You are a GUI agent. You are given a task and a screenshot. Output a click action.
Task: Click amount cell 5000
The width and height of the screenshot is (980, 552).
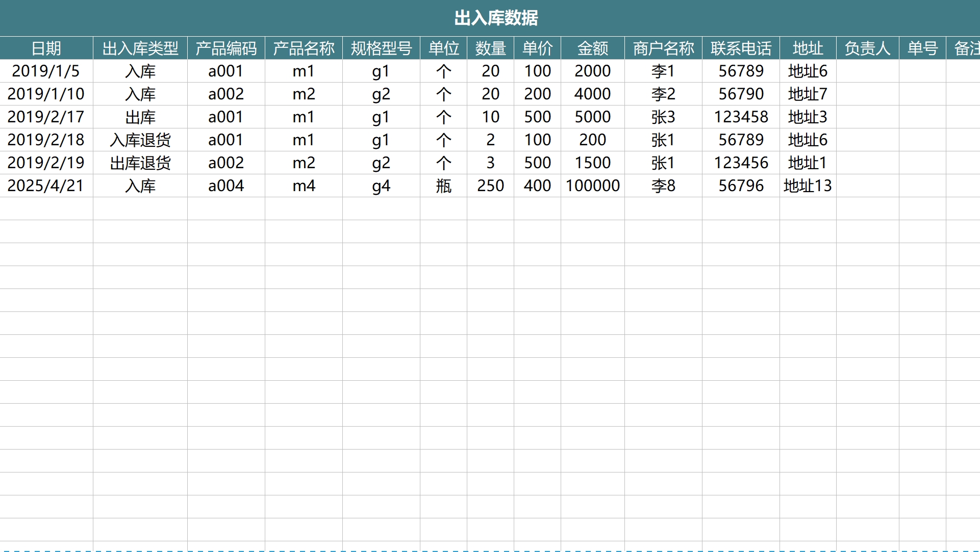592,117
